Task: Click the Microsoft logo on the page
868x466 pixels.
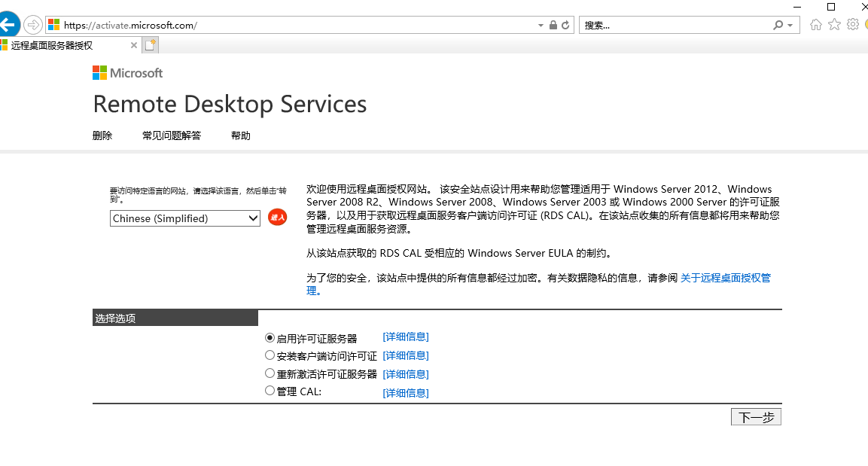Action: pyautogui.click(x=128, y=73)
